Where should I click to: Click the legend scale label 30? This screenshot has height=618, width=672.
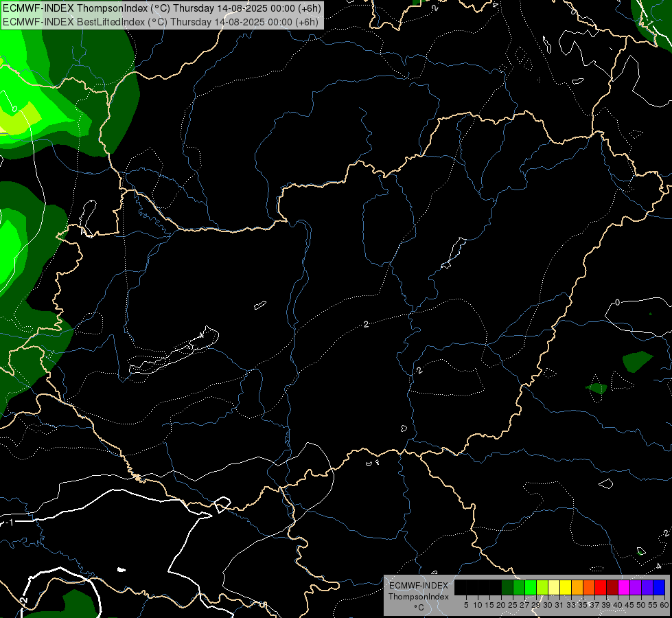pyautogui.click(x=548, y=605)
